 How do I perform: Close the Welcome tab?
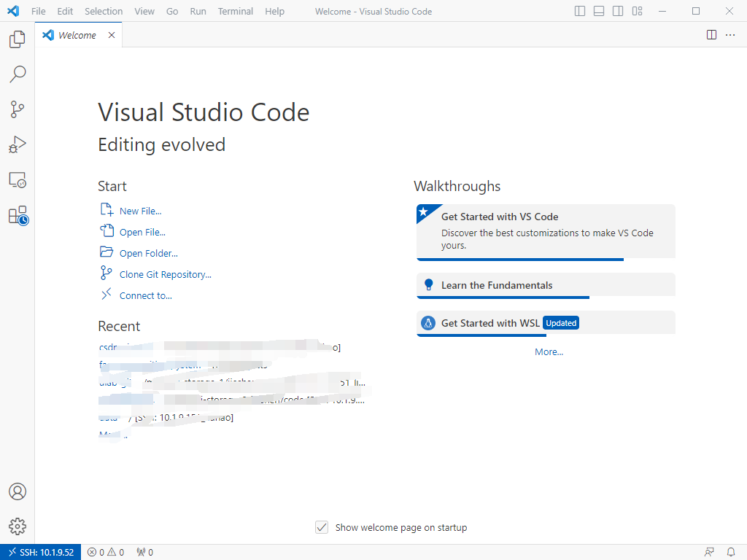[x=112, y=35]
